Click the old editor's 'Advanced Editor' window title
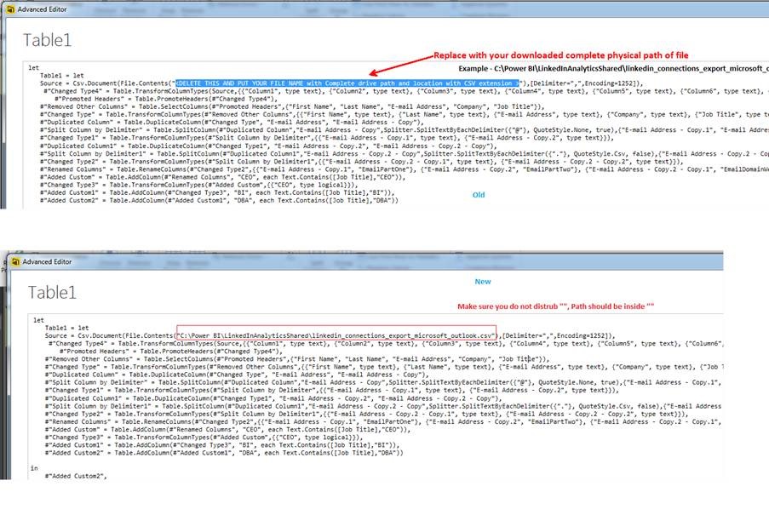 (44, 9)
